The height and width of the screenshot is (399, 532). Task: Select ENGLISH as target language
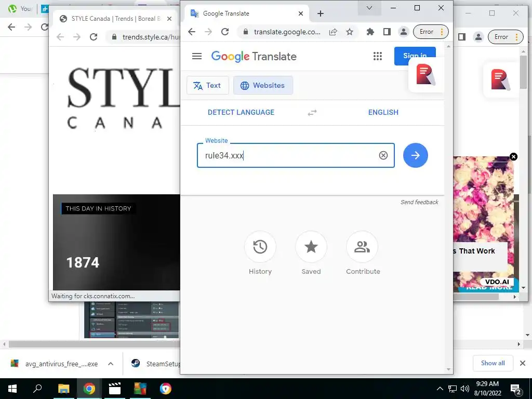tap(383, 112)
